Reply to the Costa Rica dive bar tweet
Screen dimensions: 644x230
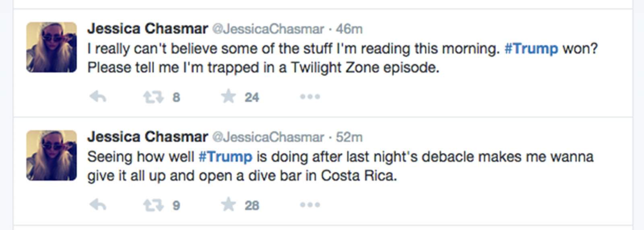(x=97, y=205)
